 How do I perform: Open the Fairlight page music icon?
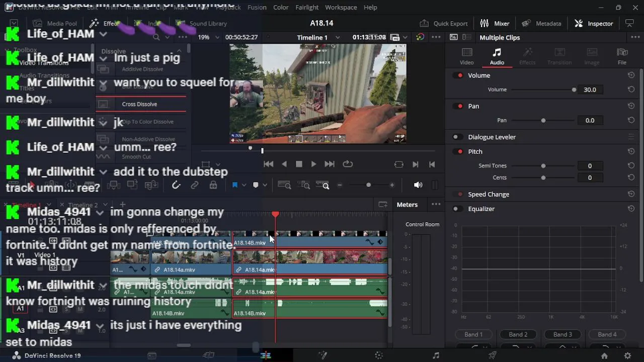[436, 355]
